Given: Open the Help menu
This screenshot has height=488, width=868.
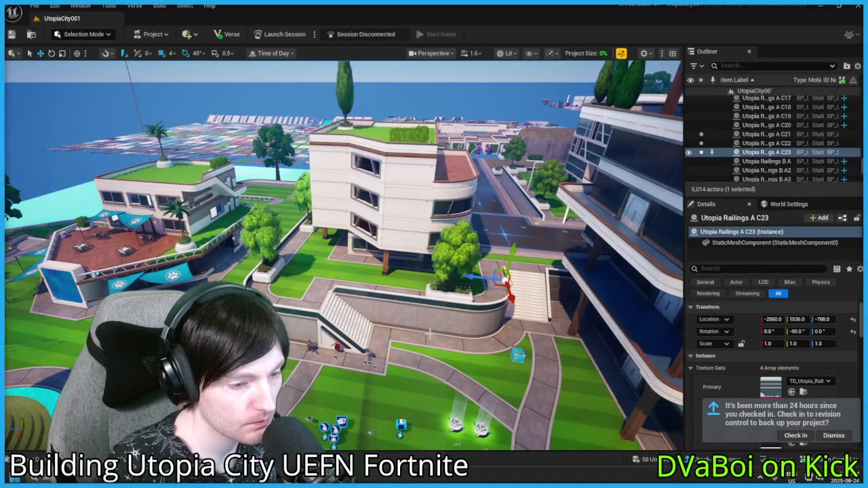Looking at the screenshot, I should pos(210,5).
